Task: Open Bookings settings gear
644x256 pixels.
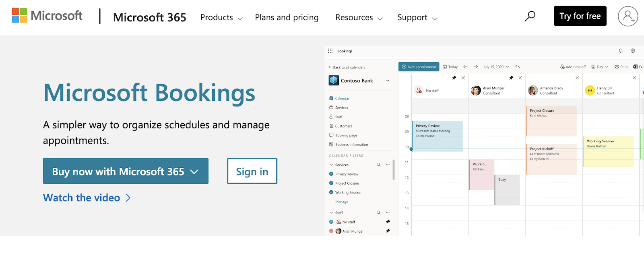Action: pyautogui.click(x=633, y=51)
